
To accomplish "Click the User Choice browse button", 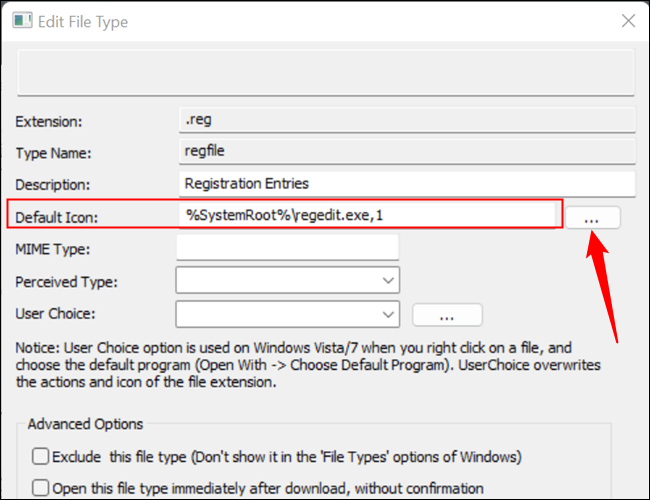I will tap(447, 315).
